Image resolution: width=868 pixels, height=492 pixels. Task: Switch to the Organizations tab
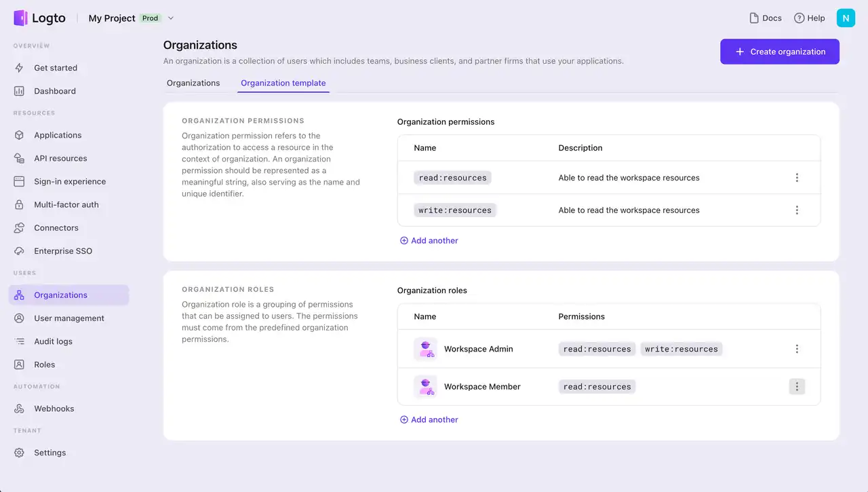[x=193, y=83]
